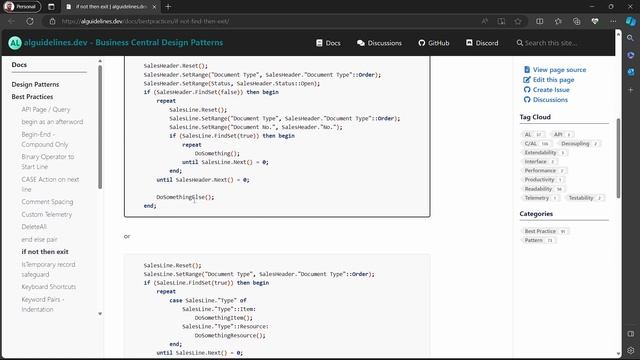Click the 'Search this site' field
This screenshot has width=640, height=360.
(551, 43)
